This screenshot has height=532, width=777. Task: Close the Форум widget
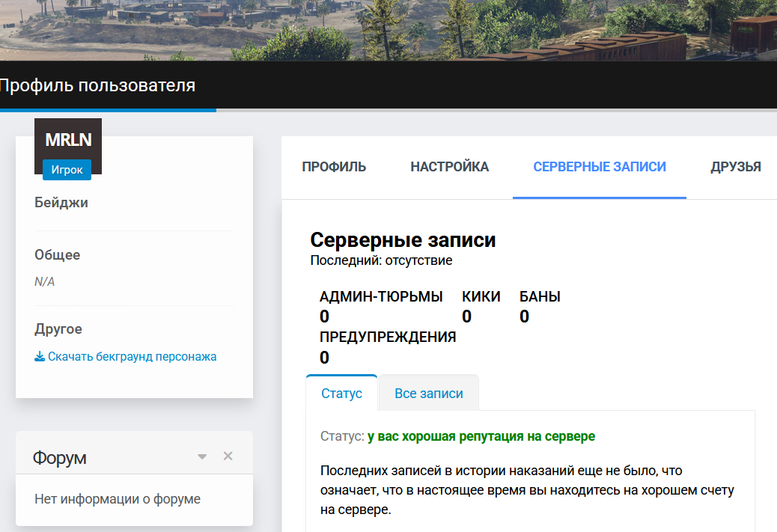point(228,456)
